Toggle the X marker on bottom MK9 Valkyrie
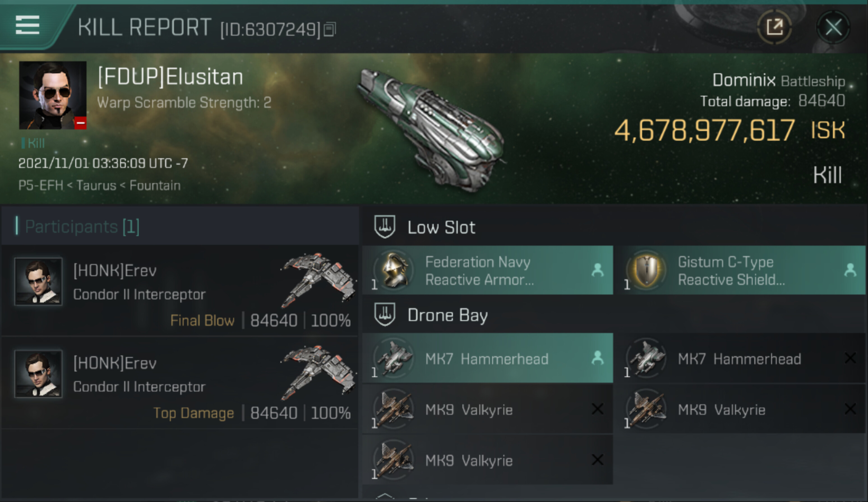 tap(597, 460)
